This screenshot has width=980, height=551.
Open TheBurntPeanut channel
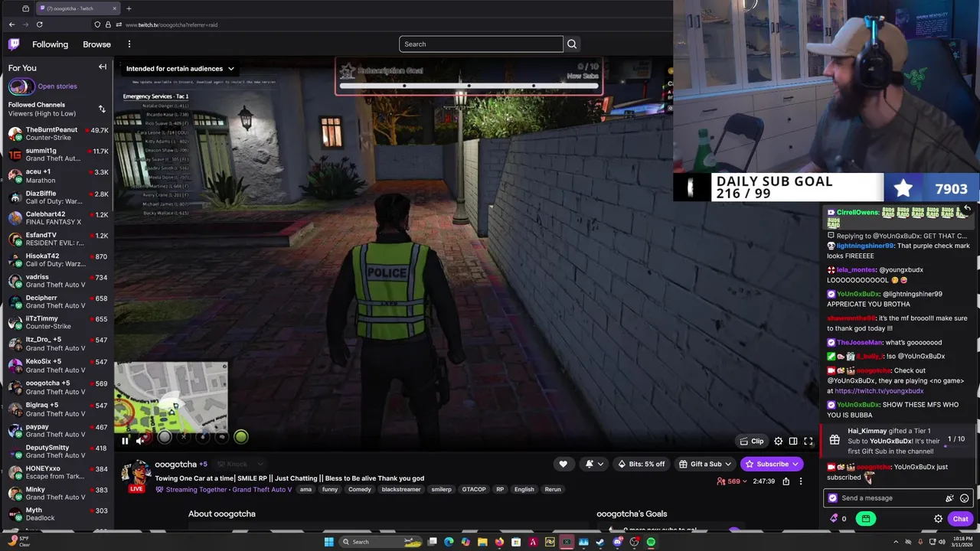[57, 134]
